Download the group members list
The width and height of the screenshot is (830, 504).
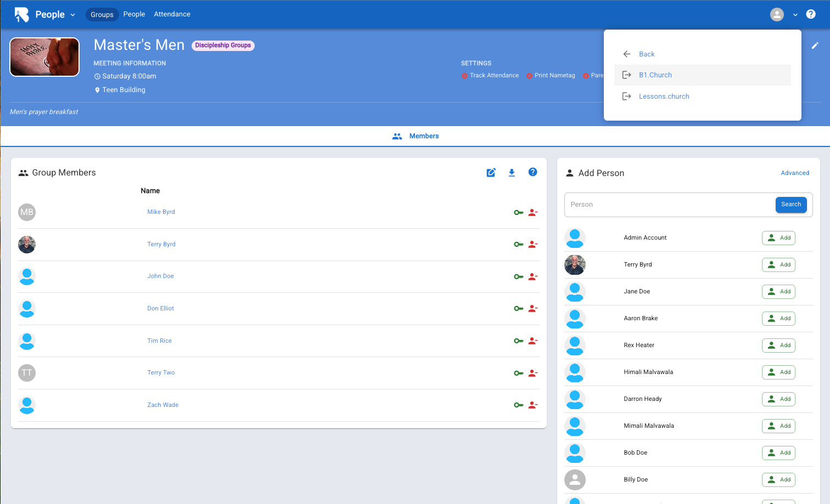coord(512,173)
